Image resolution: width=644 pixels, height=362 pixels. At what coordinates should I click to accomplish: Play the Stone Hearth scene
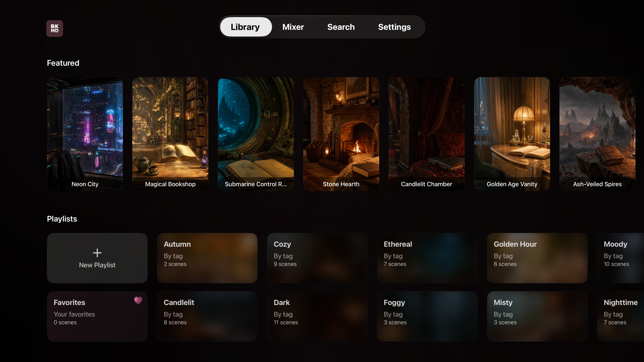tap(341, 134)
